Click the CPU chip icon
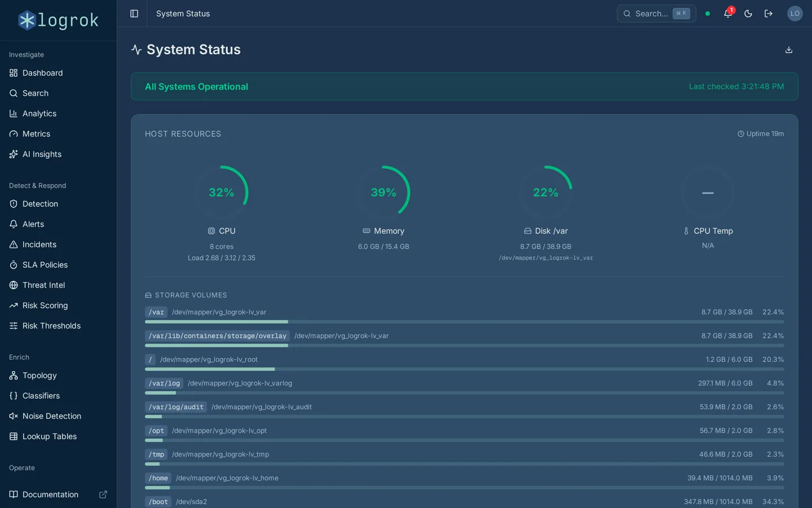The height and width of the screenshot is (508, 812). [x=211, y=231]
